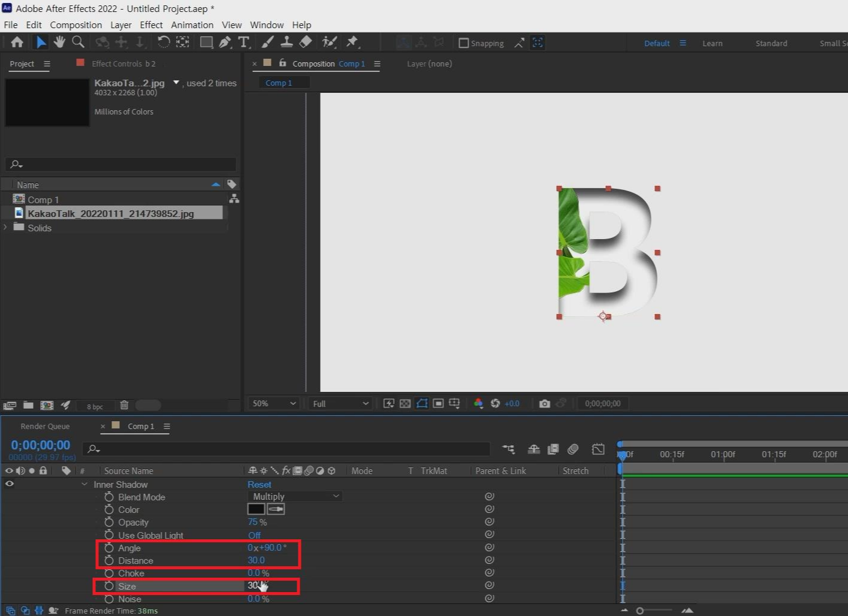Click the current time 0;00;00;00 in timeline
This screenshot has width=848, height=616.
pos(40,445)
